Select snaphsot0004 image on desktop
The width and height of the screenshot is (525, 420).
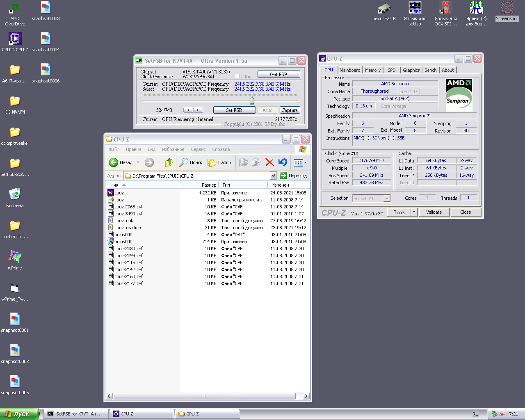tap(46, 42)
